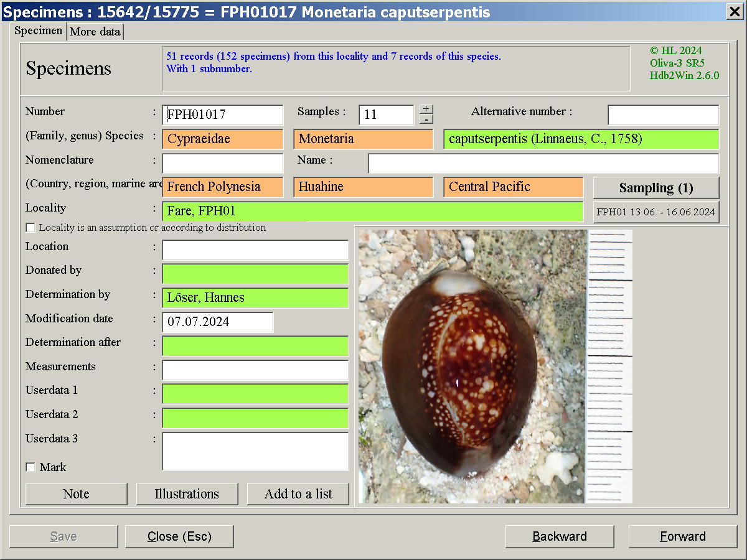Enable the locality is an assumption checkbox

click(31, 228)
